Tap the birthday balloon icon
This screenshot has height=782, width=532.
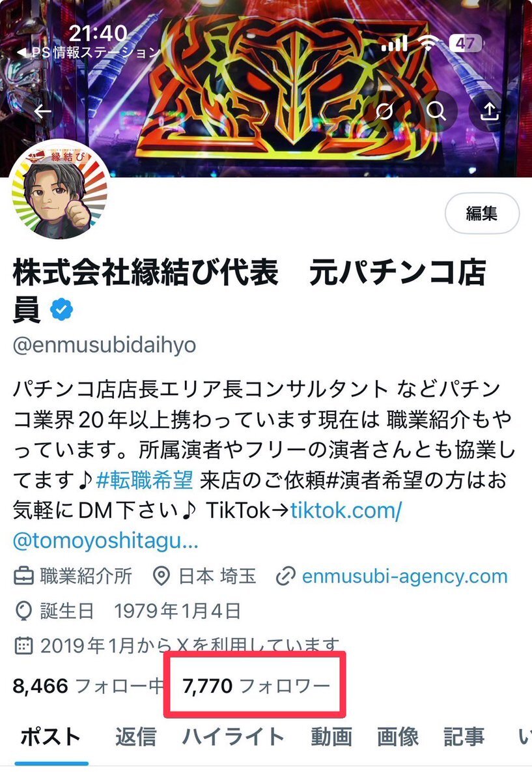pos(23,611)
